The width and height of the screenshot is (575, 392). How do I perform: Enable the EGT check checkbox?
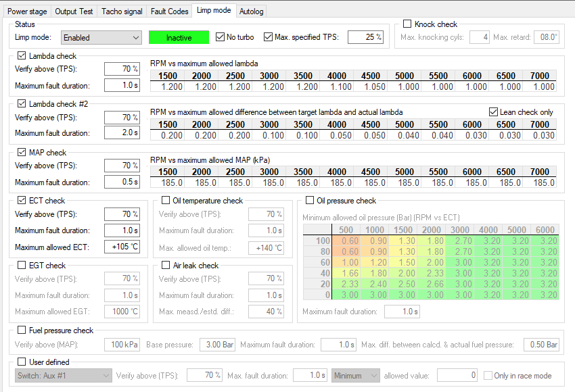click(x=22, y=265)
